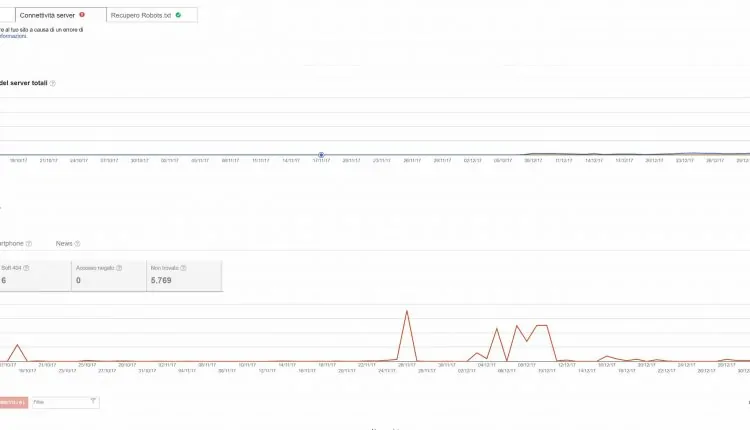Screen dimensions: 750x430
Task: Click help icon beside Soft 404
Action: [25, 268]
